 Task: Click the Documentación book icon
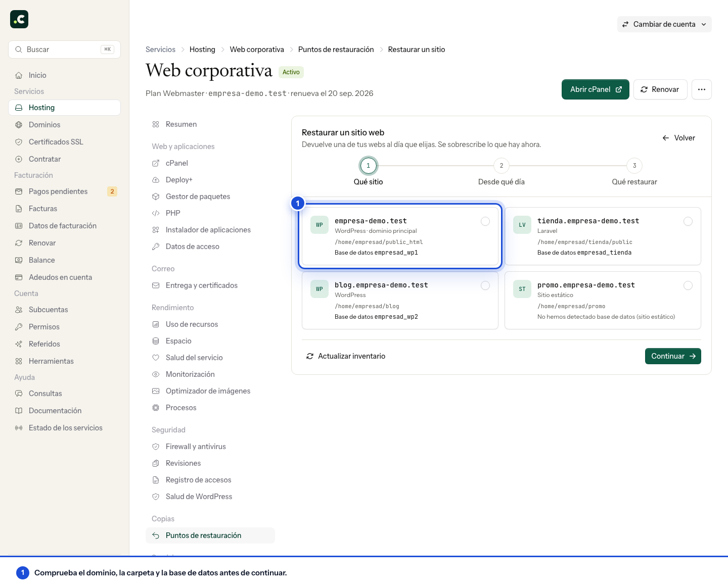coord(19,411)
